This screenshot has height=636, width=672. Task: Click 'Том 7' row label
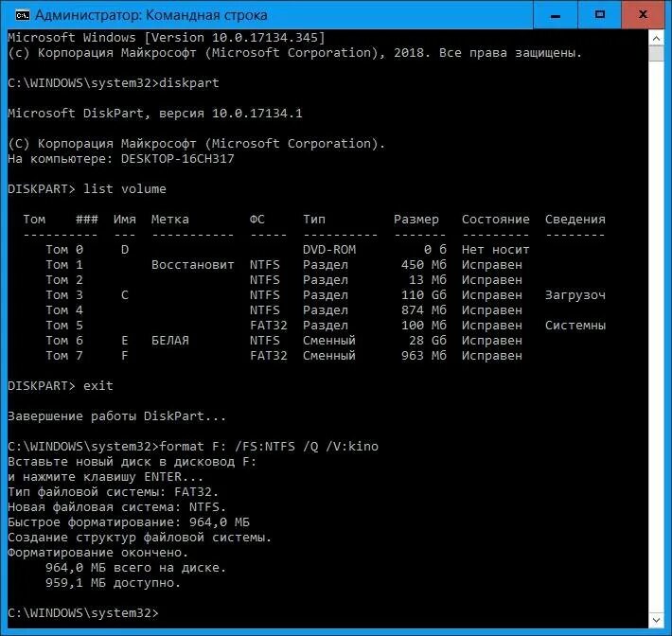coord(64,356)
